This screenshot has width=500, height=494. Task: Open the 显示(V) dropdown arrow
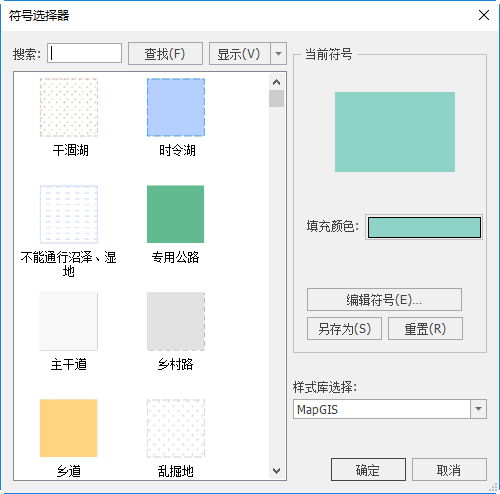click(279, 53)
